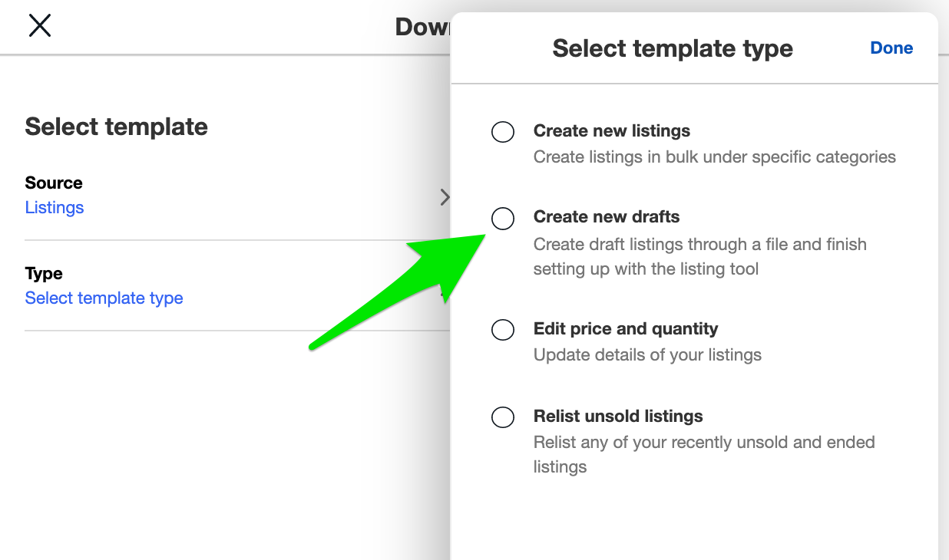Close the dialog with the X icon
This screenshot has width=949, height=560.
point(39,25)
